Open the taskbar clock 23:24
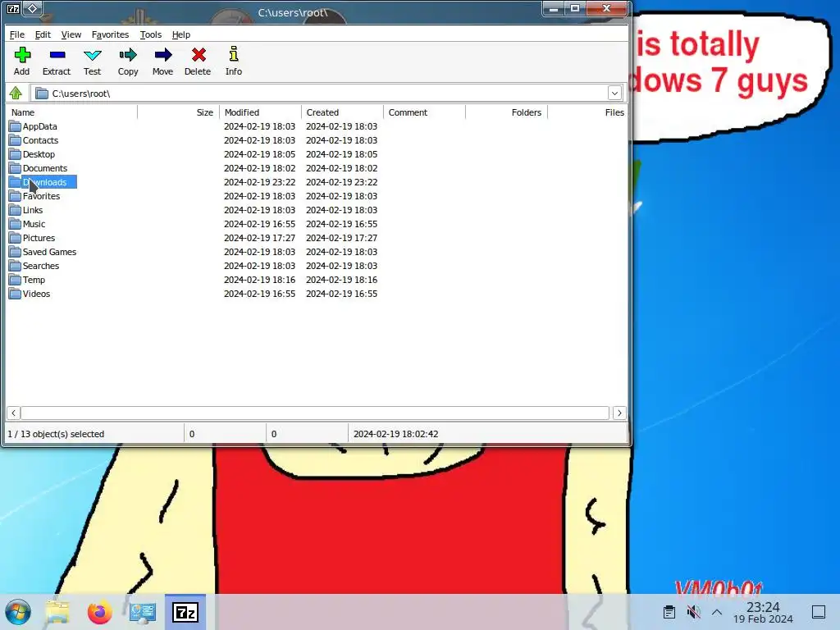Screen dimensions: 840x630 (763, 612)
